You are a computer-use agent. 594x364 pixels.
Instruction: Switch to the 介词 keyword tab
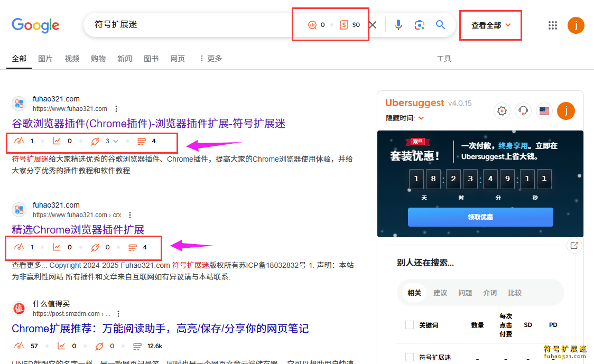[490, 293]
